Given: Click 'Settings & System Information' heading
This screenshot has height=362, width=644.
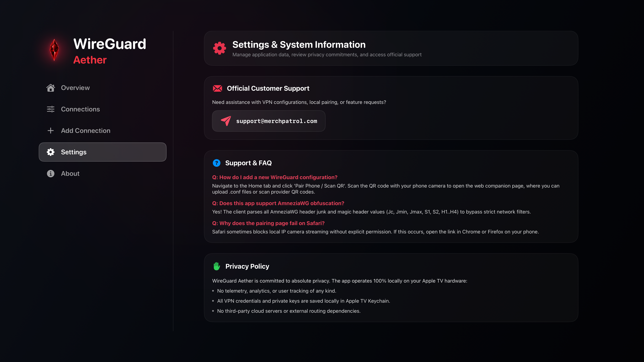Looking at the screenshot, I should [299, 44].
